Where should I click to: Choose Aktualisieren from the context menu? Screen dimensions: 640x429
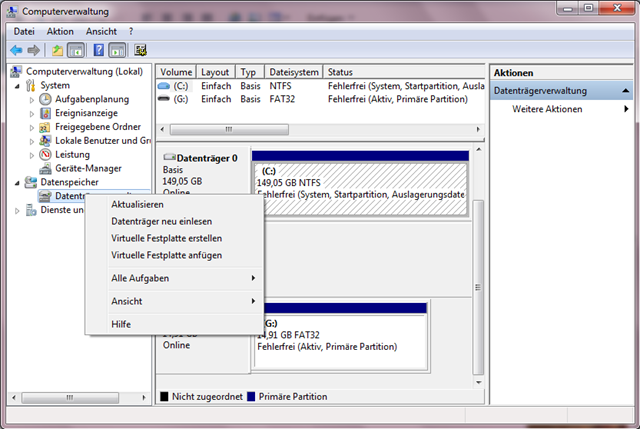137,204
